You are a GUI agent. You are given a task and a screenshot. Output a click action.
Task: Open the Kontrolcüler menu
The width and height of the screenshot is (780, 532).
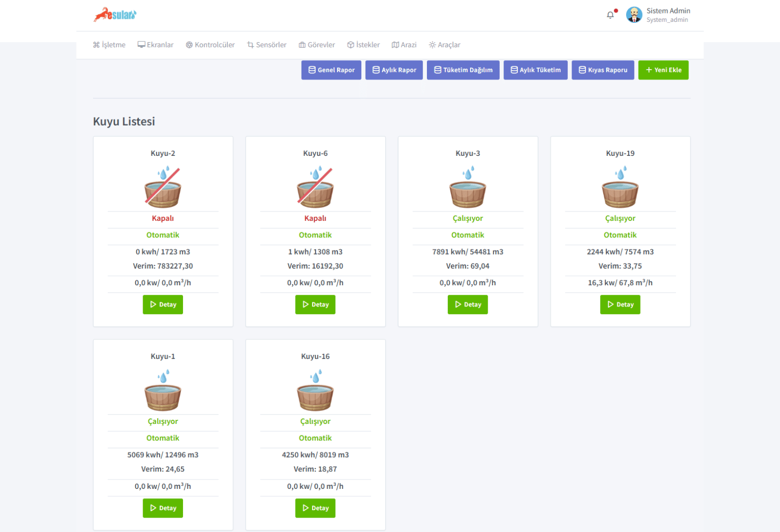pos(210,45)
